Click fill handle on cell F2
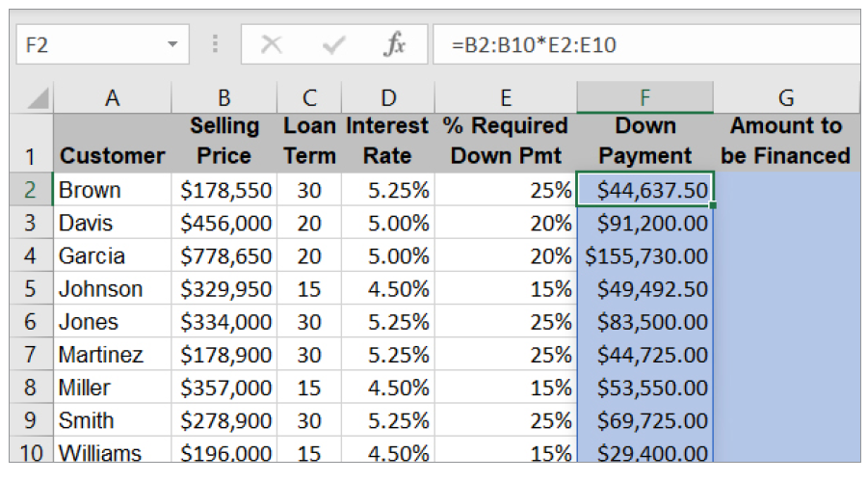The height and width of the screenshot is (482, 868). [713, 205]
